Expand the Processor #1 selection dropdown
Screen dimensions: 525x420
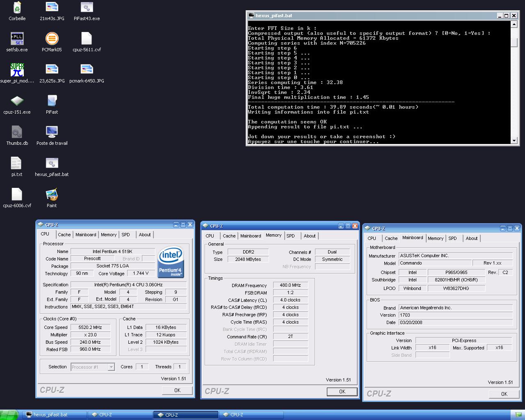[111, 367]
